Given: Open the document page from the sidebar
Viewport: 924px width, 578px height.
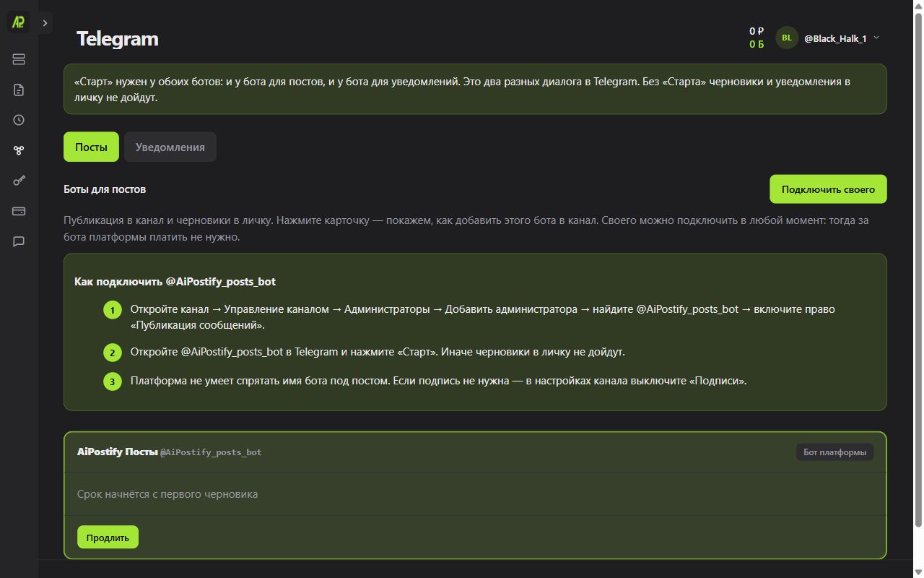Looking at the screenshot, I should point(19,90).
